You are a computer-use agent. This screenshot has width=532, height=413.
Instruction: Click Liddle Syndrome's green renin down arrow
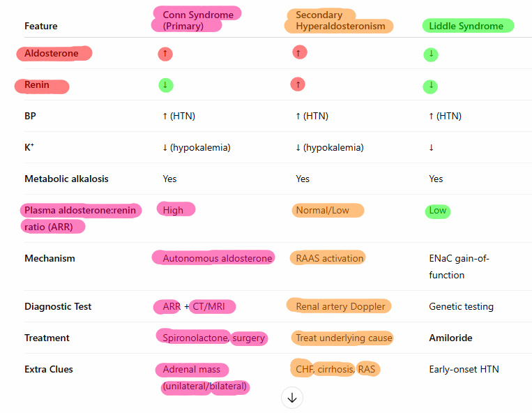pyautogui.click(x=431, y=87)
